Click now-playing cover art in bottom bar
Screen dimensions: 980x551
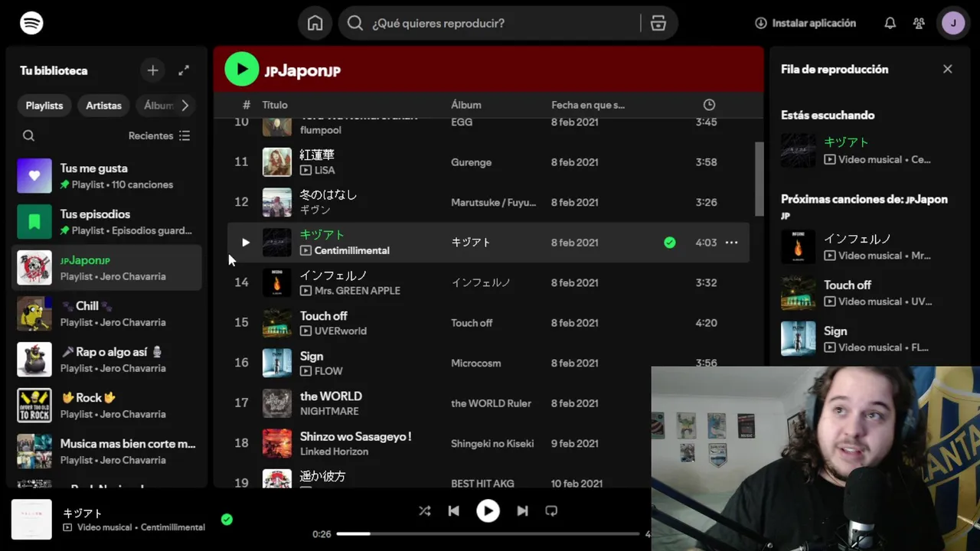[x=31, y=520]
